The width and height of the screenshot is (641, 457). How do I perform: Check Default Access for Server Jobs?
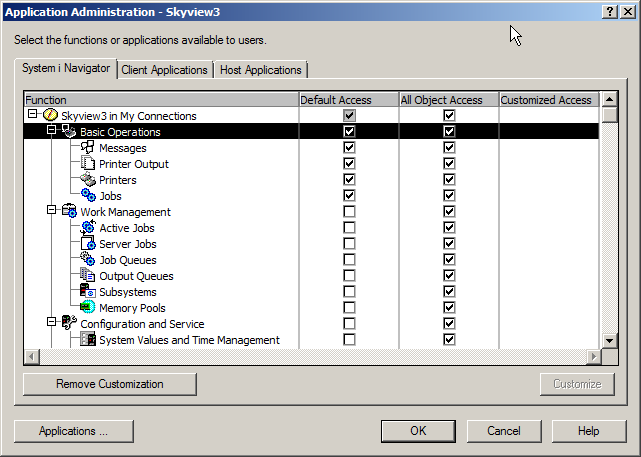tap(349, 243)
